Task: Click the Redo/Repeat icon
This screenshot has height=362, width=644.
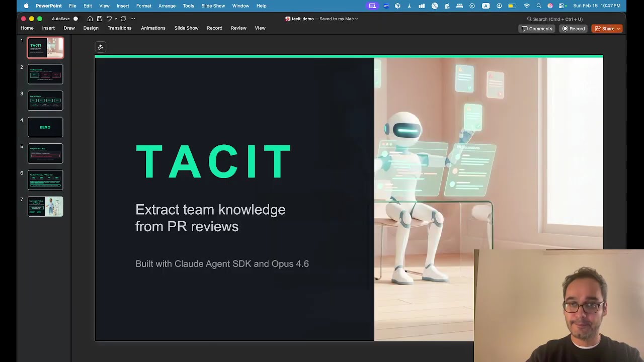Action: tap(123, 19)
